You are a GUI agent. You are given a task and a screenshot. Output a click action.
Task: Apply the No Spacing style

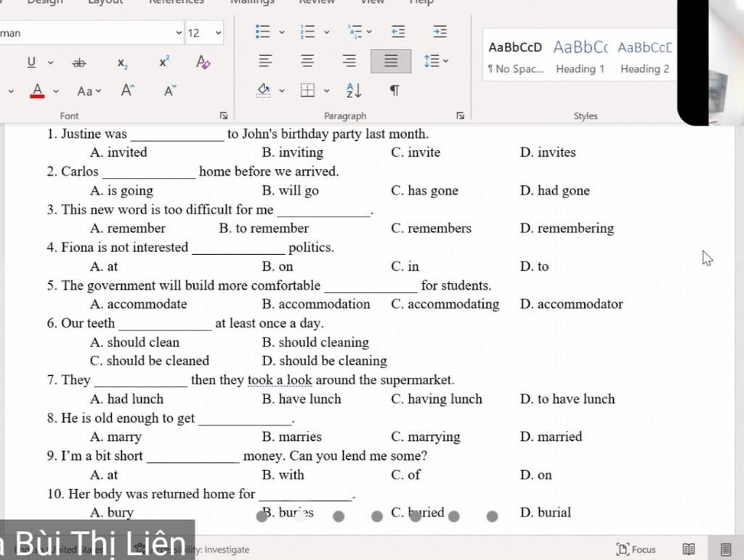[x=515, y=57]
